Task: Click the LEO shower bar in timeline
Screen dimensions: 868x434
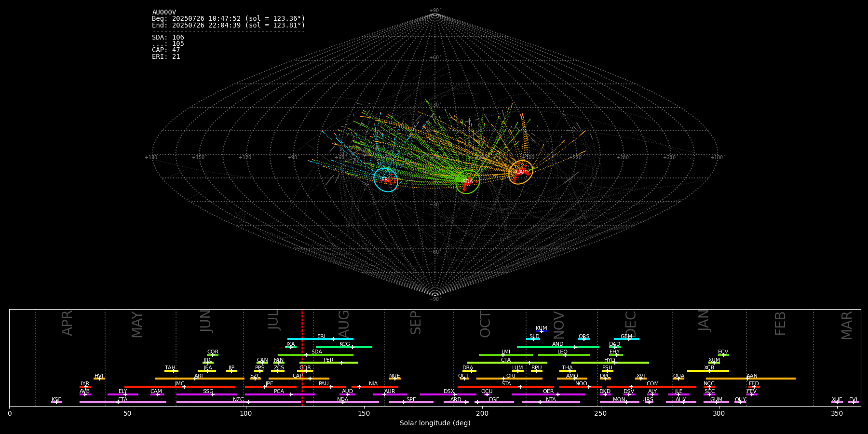Action: (564, 355)
